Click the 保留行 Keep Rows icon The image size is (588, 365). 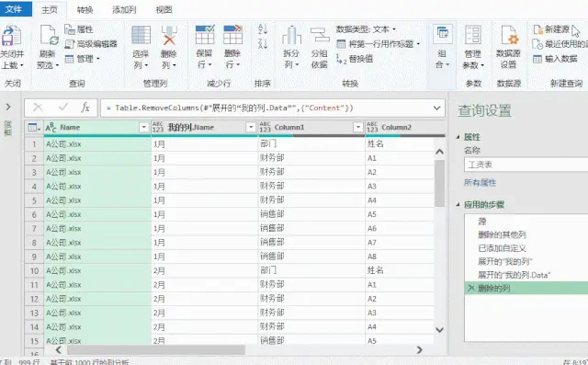click(205, 35)
